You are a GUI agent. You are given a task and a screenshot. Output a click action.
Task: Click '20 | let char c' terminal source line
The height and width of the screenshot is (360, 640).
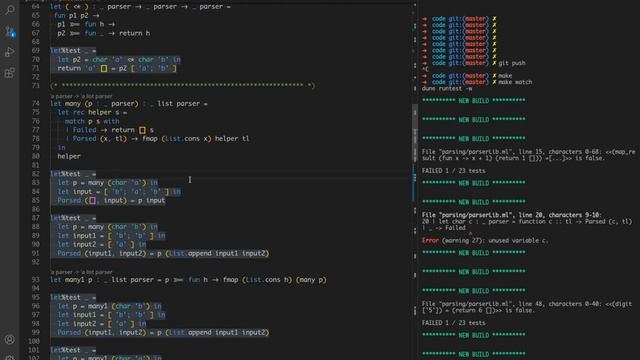pyautogui.click(x=527, y=221)
